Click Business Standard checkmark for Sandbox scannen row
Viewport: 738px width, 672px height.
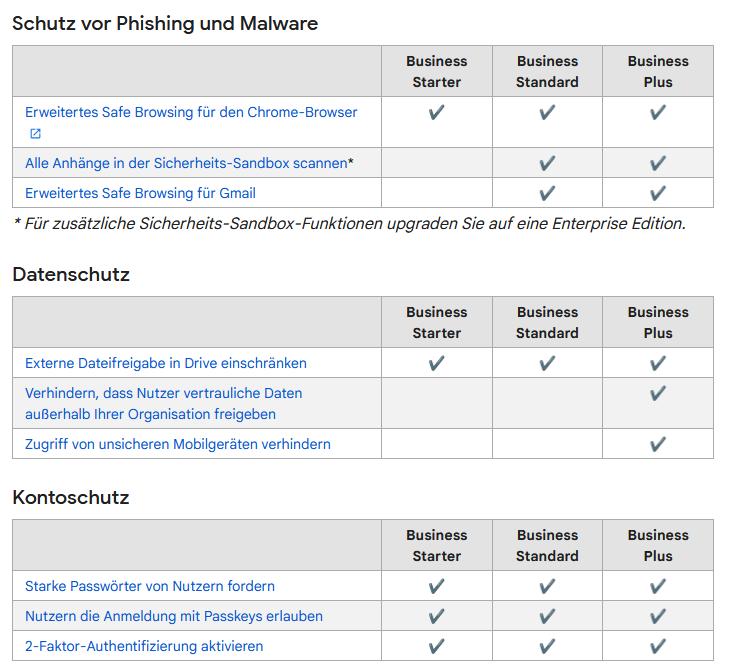click(x=547, y=163)
